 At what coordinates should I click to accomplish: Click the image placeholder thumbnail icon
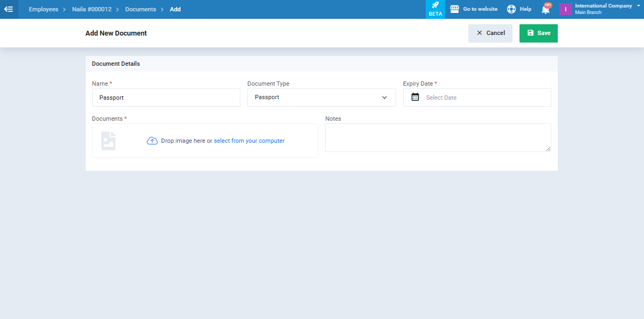(x=108, y=141)
